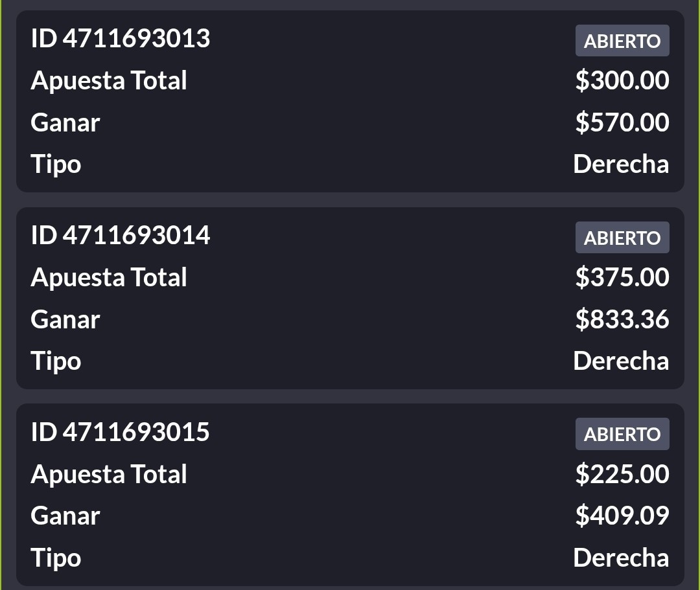Screen dimensions: 700x590
Task: Click Derecha type in third bet card
Action: pos(621,558)
